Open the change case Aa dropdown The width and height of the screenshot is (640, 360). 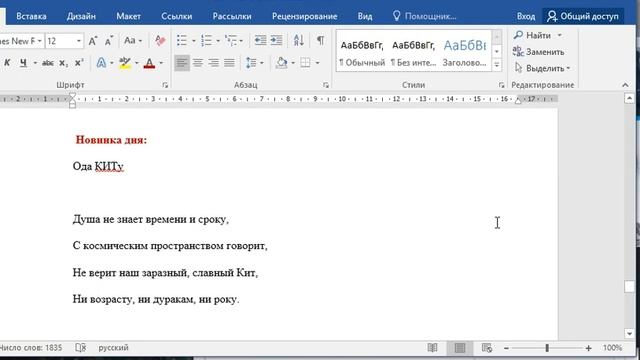[x=133, y=41]
